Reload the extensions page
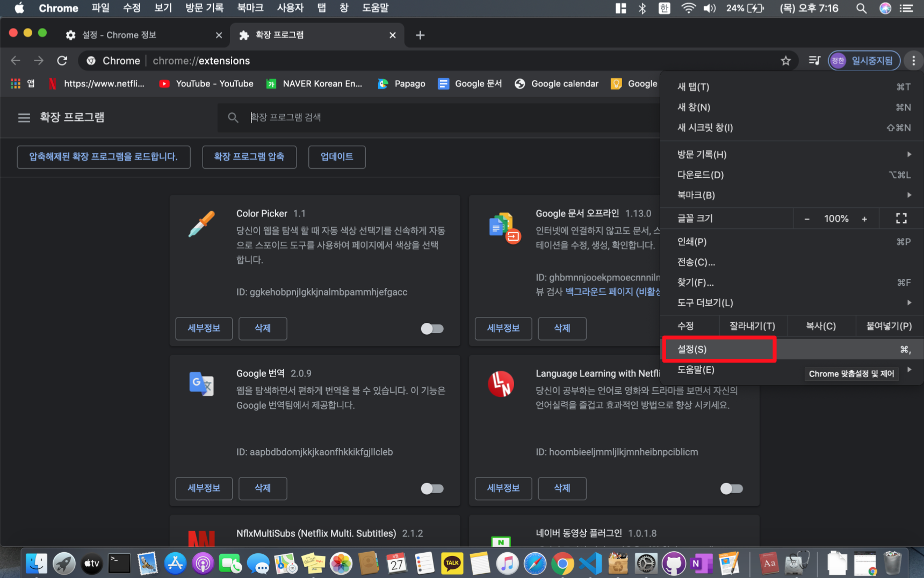 coord(62,61)
